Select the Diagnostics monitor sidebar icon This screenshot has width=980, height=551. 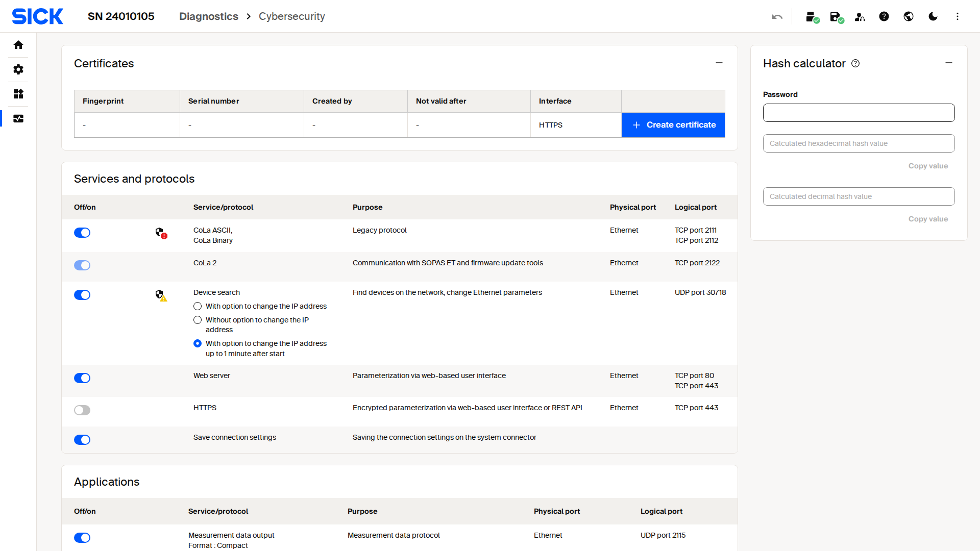[x=18, y=118]
